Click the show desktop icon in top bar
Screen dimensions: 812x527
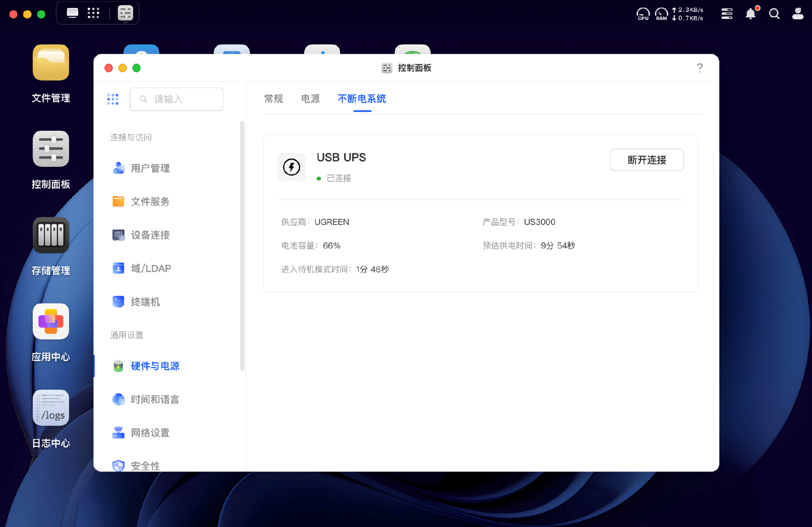pyautogui.click(x=73, y=13)
